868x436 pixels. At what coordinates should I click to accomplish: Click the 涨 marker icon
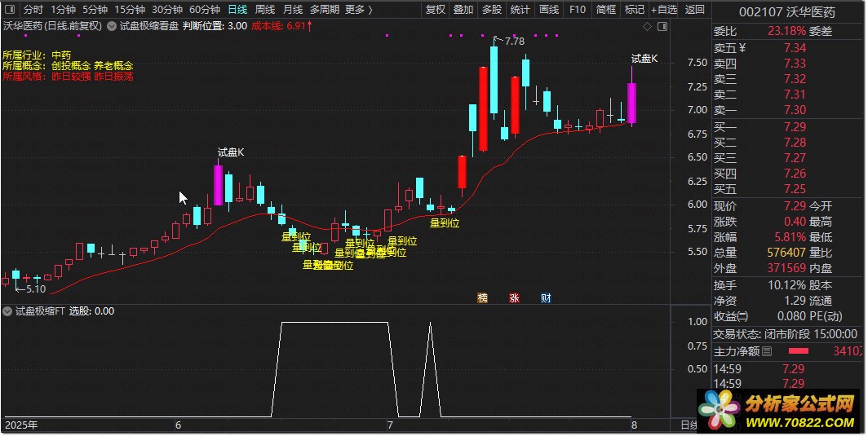(514, 298)
